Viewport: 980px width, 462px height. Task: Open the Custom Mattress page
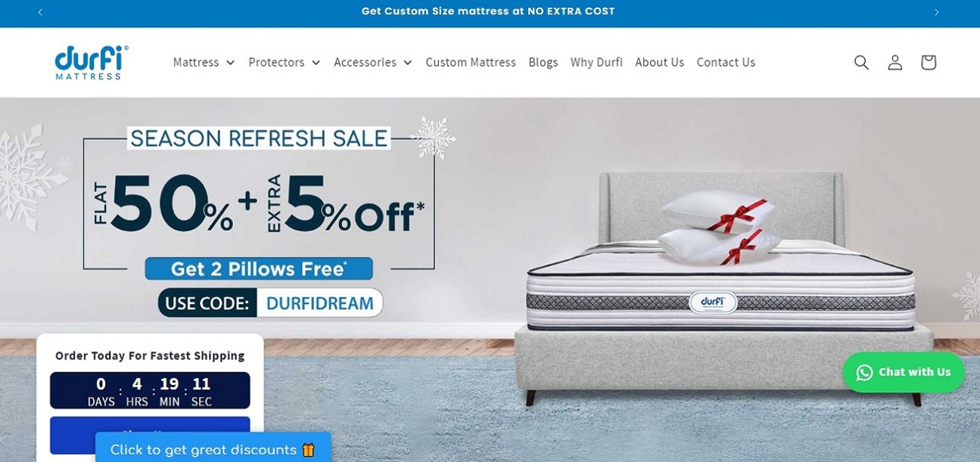coord(471,62)
